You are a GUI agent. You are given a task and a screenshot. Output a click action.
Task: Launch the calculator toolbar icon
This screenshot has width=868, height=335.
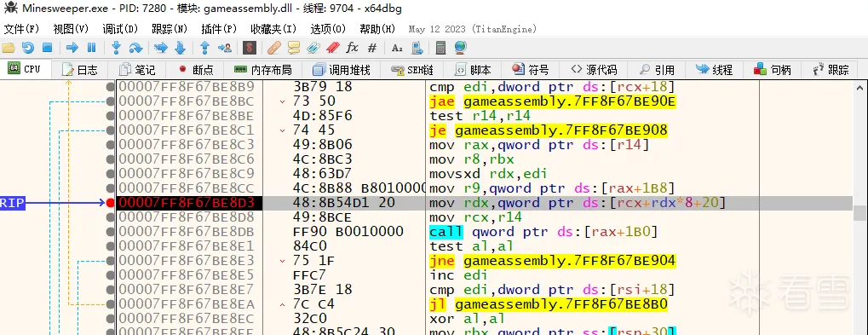(x=440, y=48)
